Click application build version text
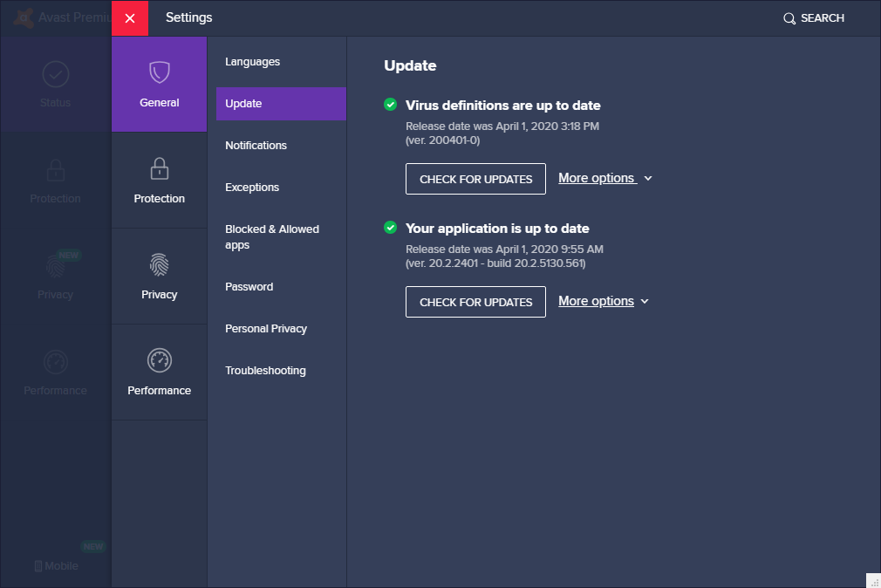This screenshot has width=881, height=588. [495, 263]
